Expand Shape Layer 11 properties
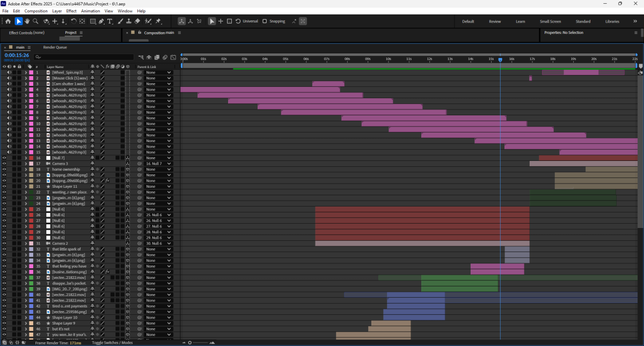644x346 pixels. tap(26, 187)
